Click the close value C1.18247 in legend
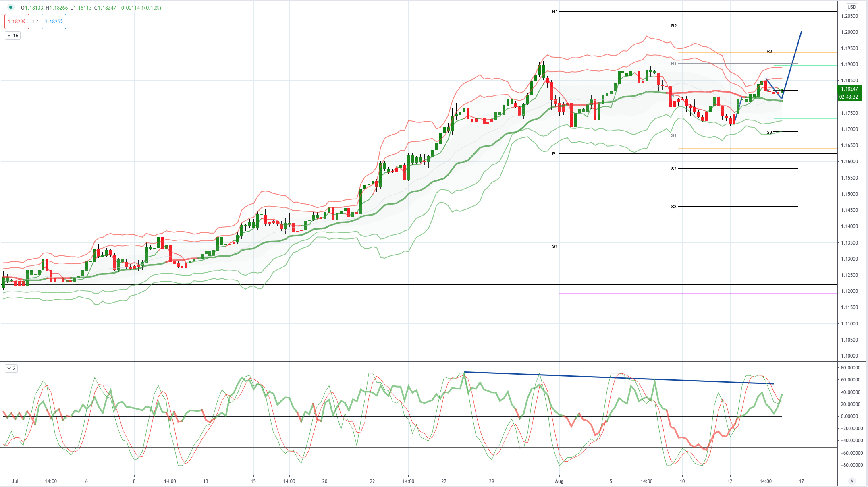868x487 pixels. click(x=105, y=8)
